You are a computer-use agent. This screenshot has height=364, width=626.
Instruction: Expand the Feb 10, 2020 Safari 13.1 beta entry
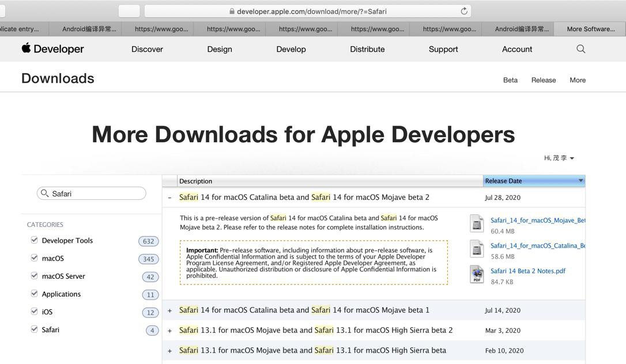pyautogui.click(x=169, y=351)
